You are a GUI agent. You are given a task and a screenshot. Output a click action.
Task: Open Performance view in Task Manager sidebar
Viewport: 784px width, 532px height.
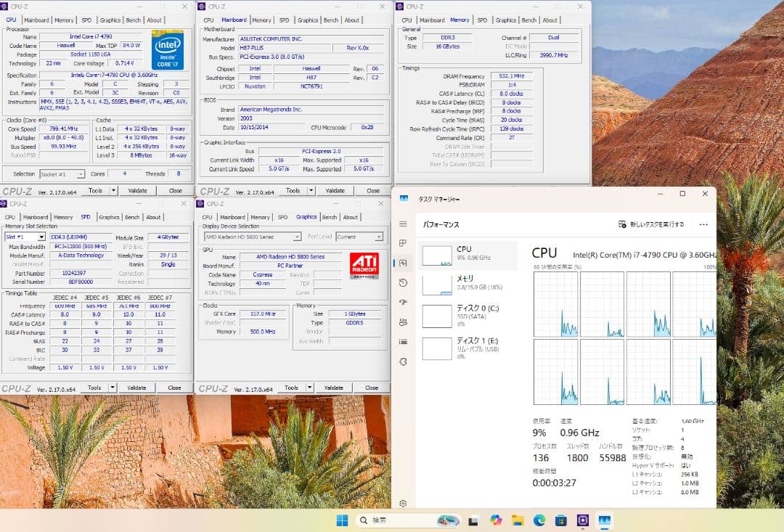click(x=403, y=263)
